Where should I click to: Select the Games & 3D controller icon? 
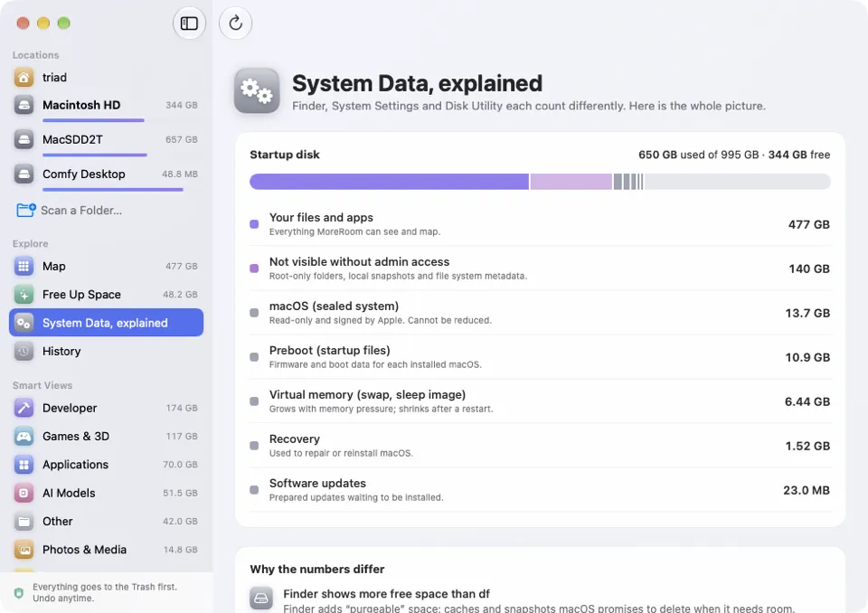[x=24, y=437]
